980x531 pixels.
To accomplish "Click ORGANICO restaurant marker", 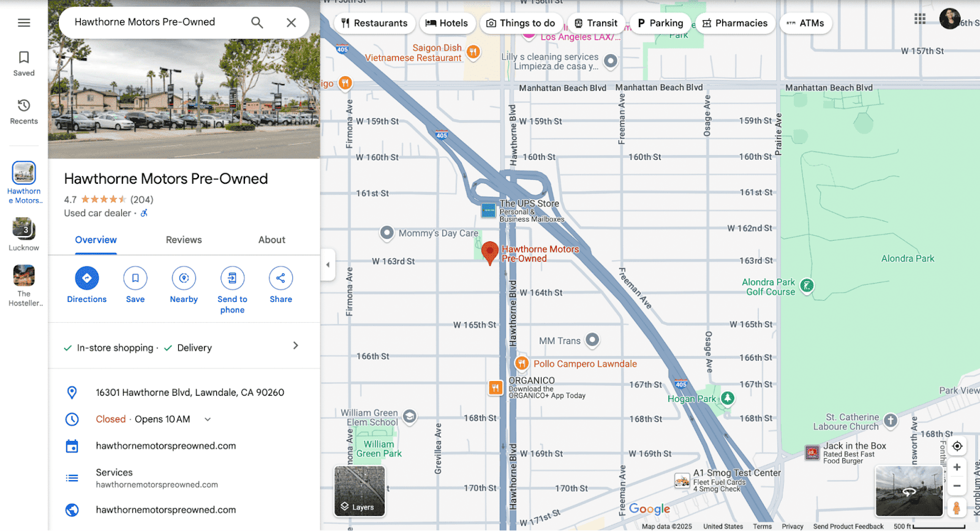I will (496, 387).
